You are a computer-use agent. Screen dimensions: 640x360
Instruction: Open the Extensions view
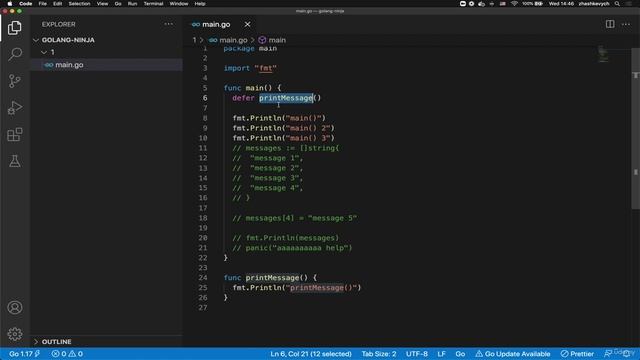(15, 135)
